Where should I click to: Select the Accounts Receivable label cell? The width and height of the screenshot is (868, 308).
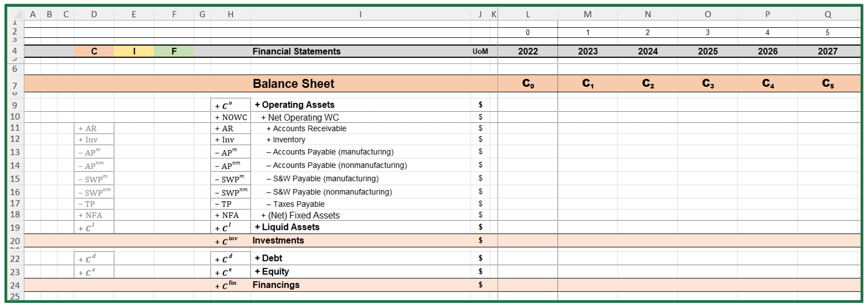(309, 128)
